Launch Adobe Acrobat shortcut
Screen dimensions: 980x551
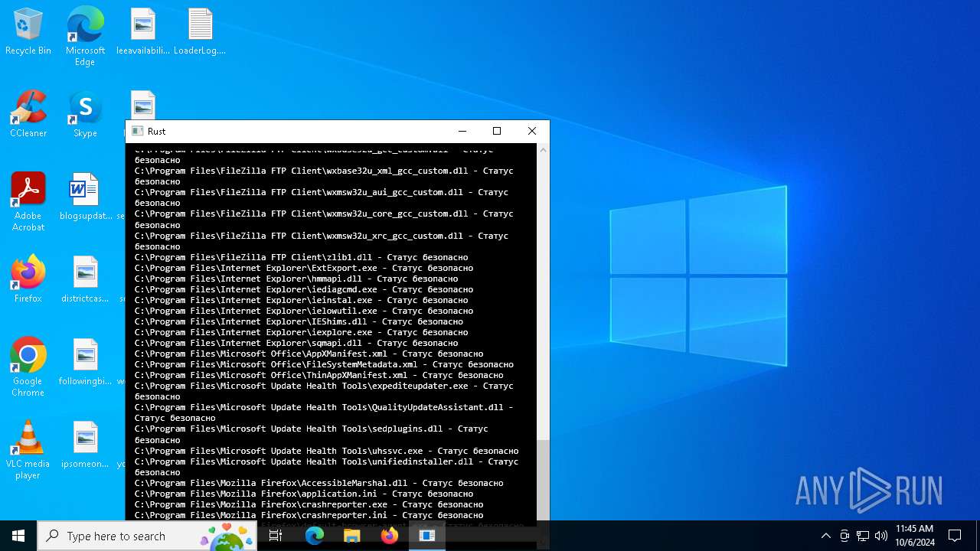pos(28,203)
